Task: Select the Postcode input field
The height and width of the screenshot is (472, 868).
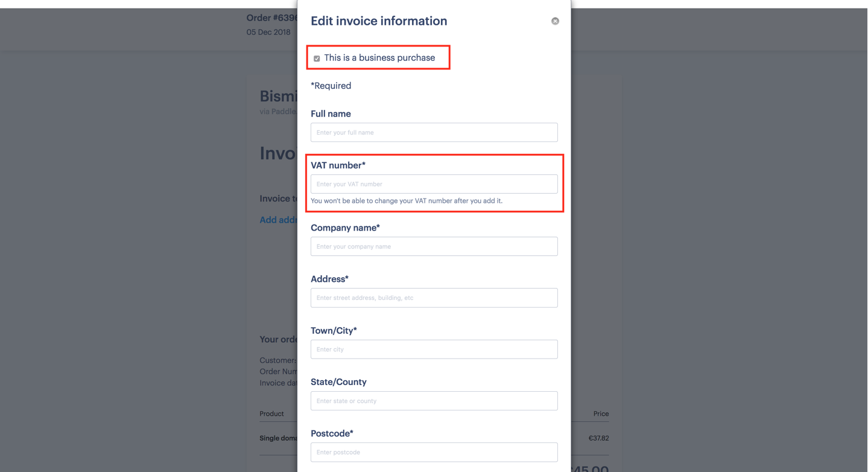Action: (x=434, y=452)
